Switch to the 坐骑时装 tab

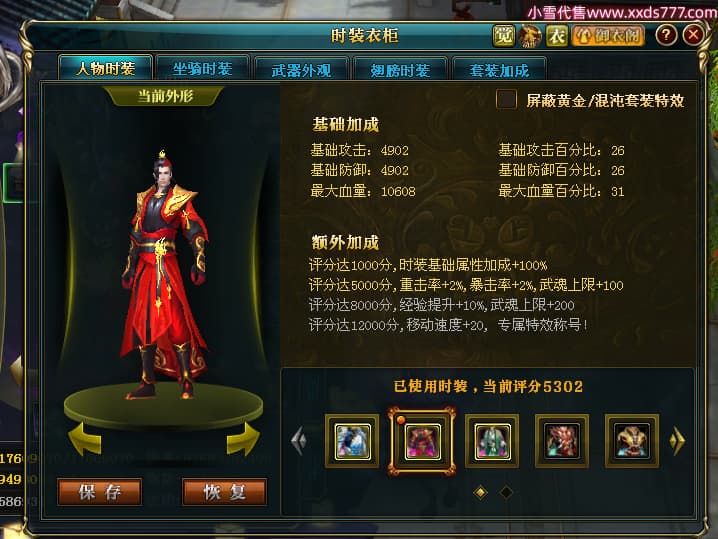(x=202, y=69)
